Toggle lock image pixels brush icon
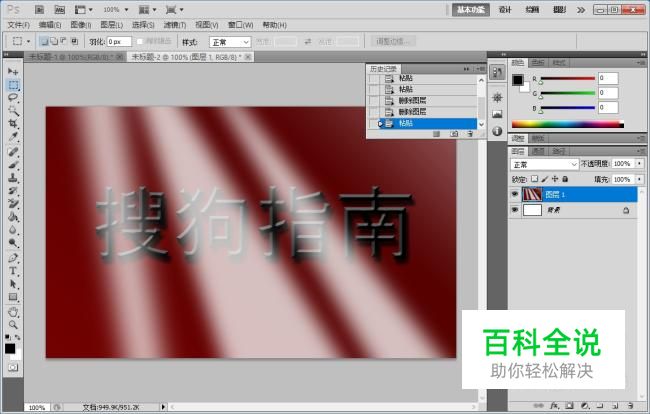650x414 pixels. pos(545,179)
